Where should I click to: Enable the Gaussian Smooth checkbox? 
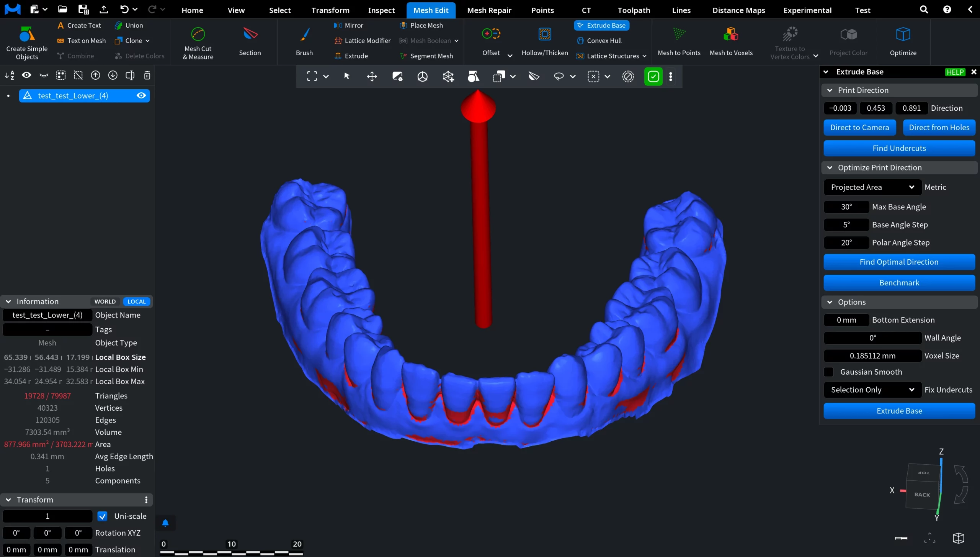[x=829, y=372]
